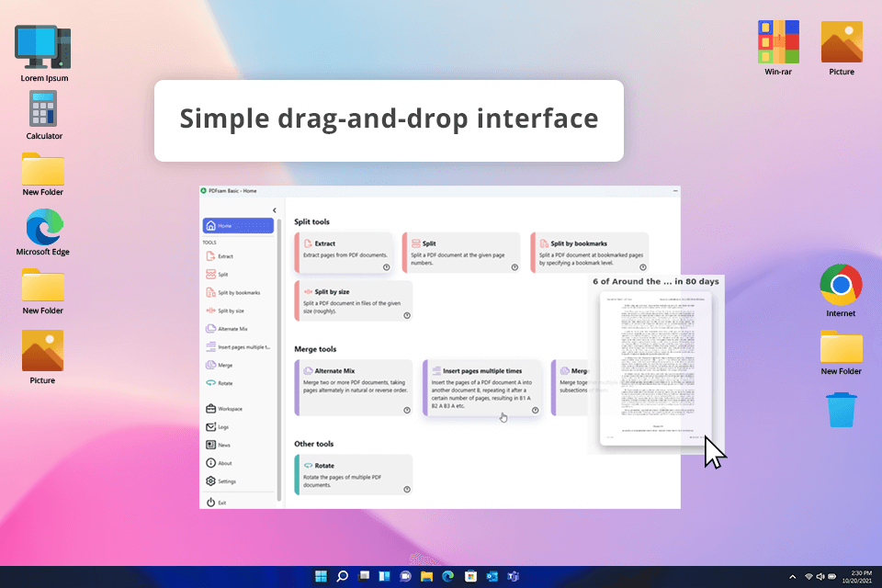This screenshot has height=588, width=882.
Task: Click info icon on the Rotate card
Action: coord(407,490)
